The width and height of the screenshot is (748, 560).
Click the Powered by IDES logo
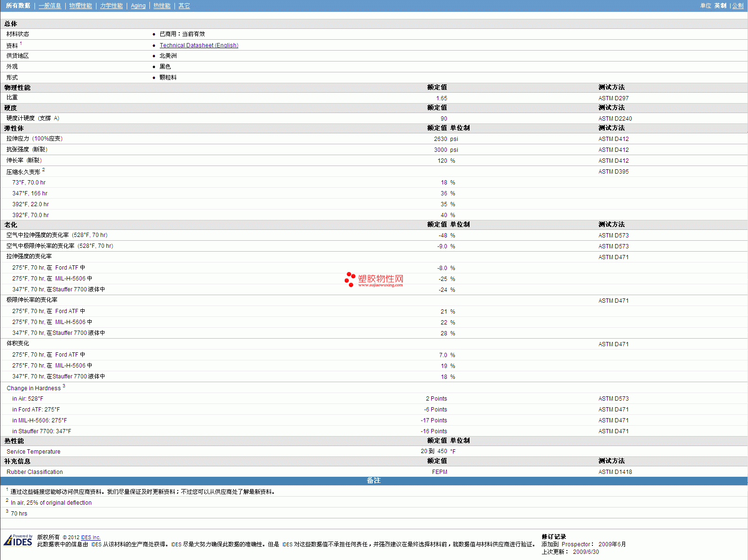coord(18,540)
